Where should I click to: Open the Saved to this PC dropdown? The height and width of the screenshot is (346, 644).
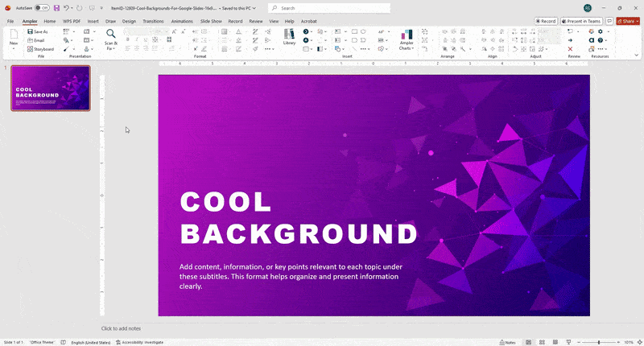click(x=237, y=8)
